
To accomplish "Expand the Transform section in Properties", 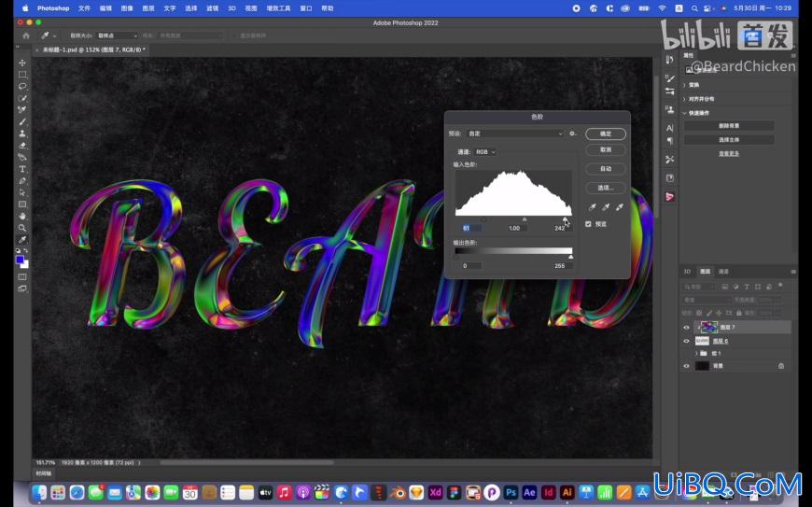I will point(685,85).
